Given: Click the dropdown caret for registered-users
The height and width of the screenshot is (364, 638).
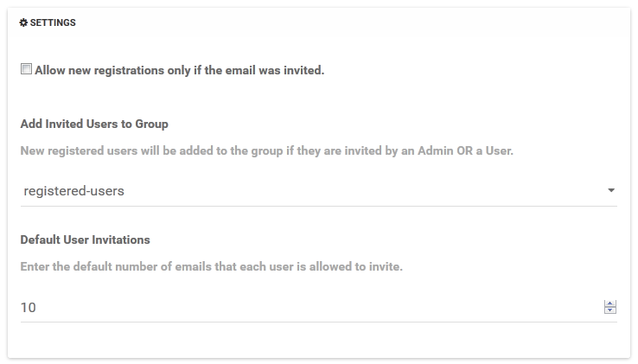Looking at the screenshot, I should click(611, 190).
